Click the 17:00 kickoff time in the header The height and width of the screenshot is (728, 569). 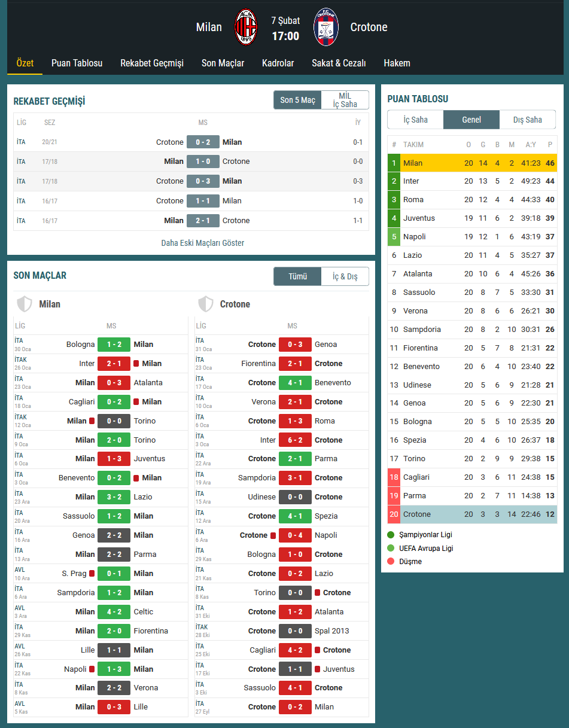285,36
